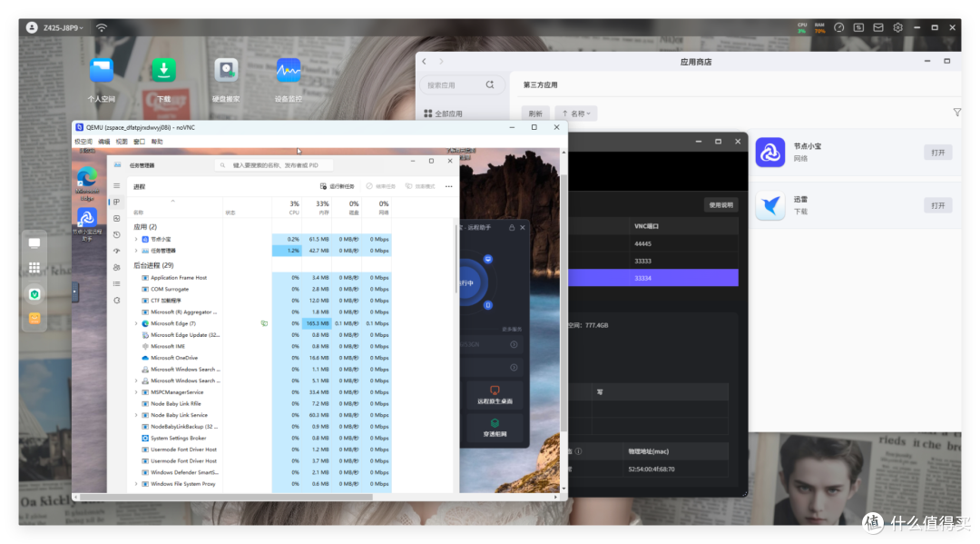
Task: Open the 名称 sort dropdown in app store
Action: (x=576, y=114)
